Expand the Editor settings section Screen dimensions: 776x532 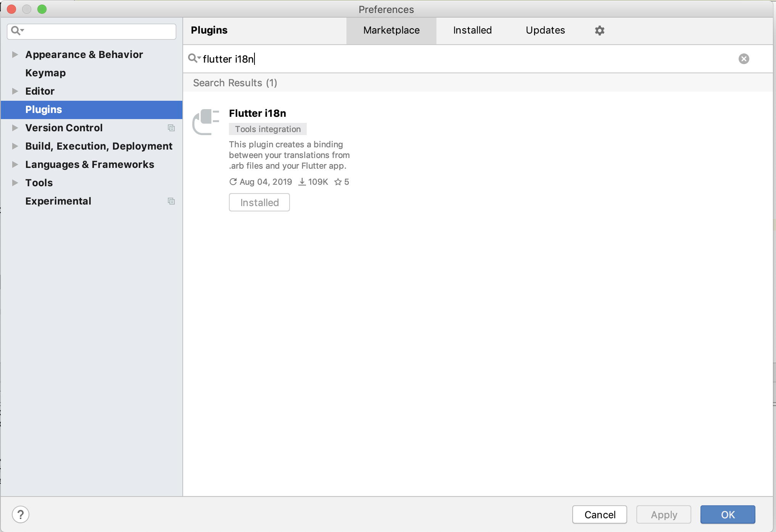click(x=15, y=91)
